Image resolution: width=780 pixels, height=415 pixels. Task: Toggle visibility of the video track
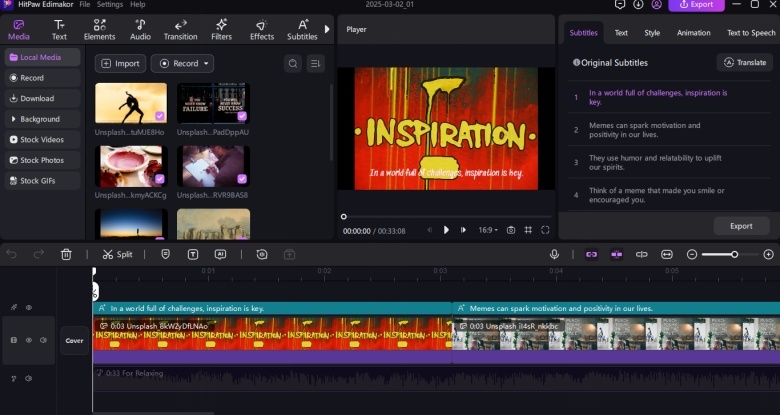[28, 340]
